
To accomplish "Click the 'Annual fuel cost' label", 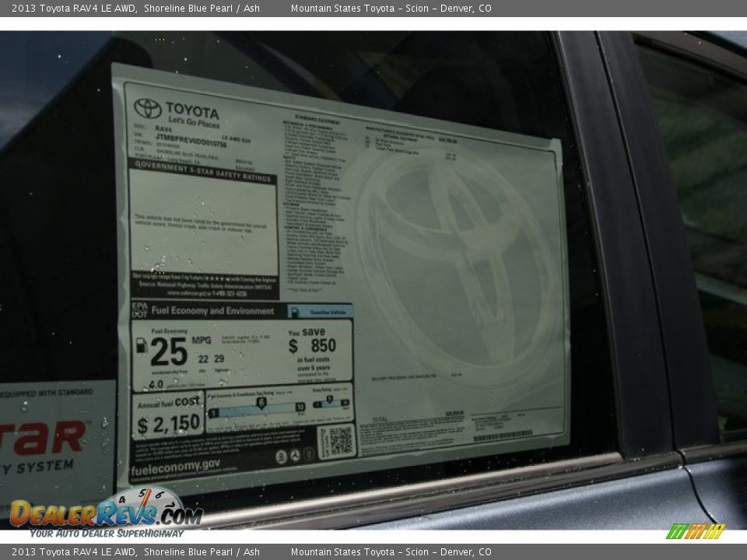I will pyautogui.click(x=169, y=402).
